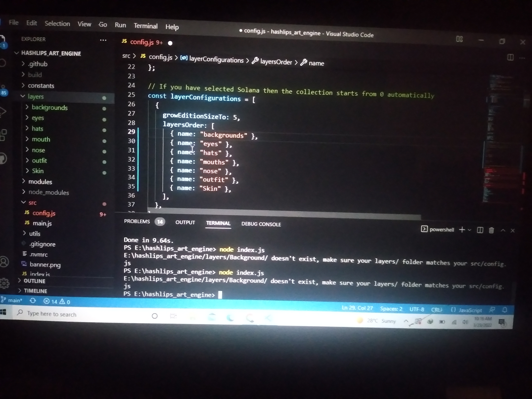The height and width of the screenshot is (399, 532).
Task: Click notification bell in status bar
Action: point(505,310)
